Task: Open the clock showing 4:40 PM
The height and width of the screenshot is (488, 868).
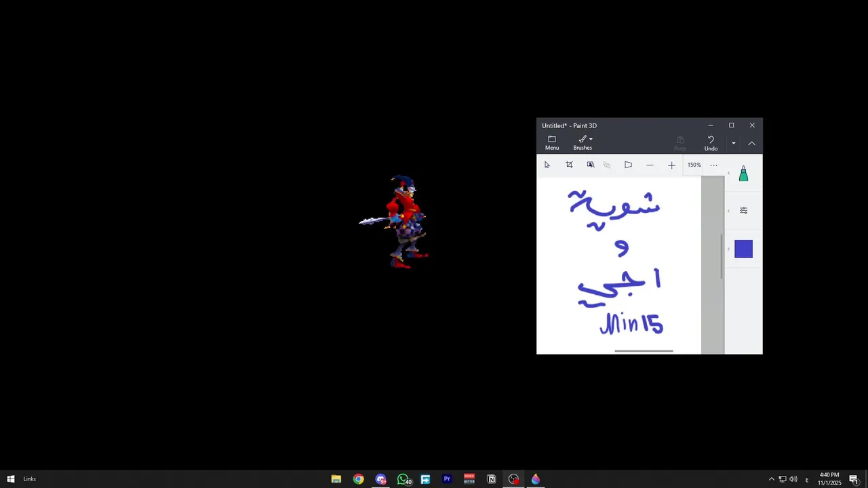Action: (829, 479)
